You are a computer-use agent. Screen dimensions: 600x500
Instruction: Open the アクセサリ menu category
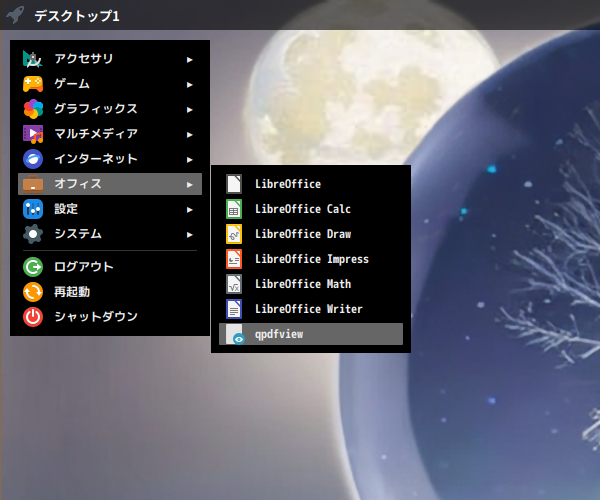tap(110, 59)
